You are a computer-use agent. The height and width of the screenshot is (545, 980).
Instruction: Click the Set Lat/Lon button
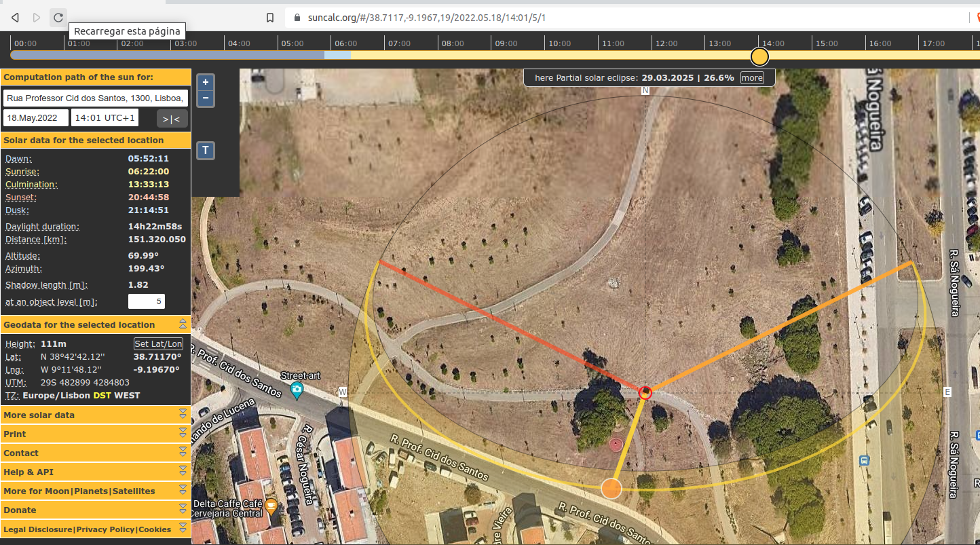158,344
